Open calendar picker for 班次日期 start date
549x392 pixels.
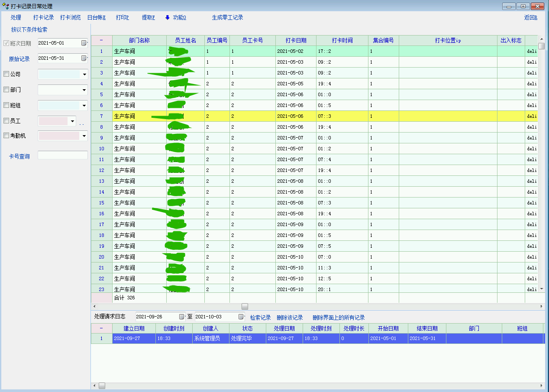pos(84,43)
